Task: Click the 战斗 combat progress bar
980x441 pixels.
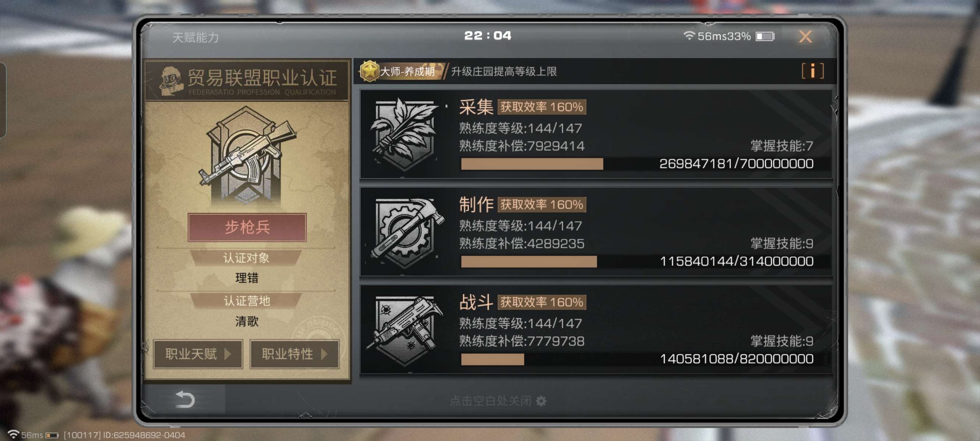Action: pos(638,359)
